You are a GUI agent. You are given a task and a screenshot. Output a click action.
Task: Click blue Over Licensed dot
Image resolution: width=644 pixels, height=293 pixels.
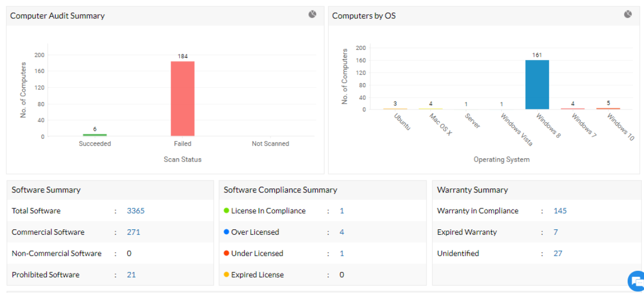point(226,232)
